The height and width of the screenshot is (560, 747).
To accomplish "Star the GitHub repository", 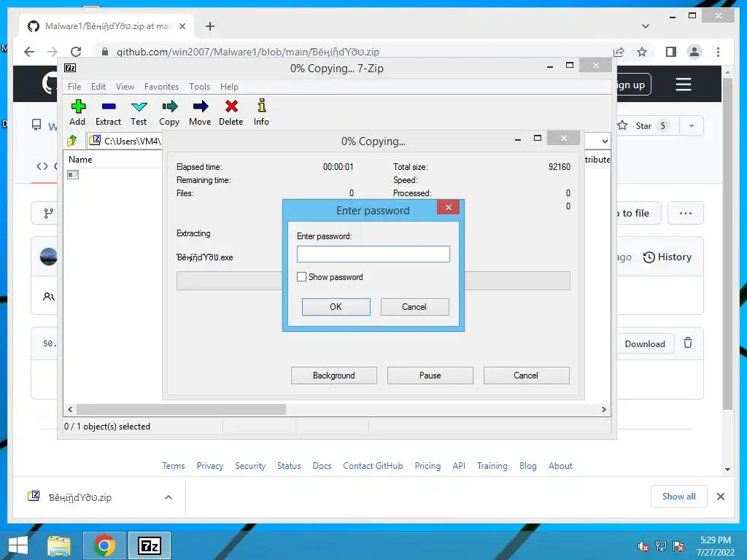I will pyautogui.click(x=643, y=125).
